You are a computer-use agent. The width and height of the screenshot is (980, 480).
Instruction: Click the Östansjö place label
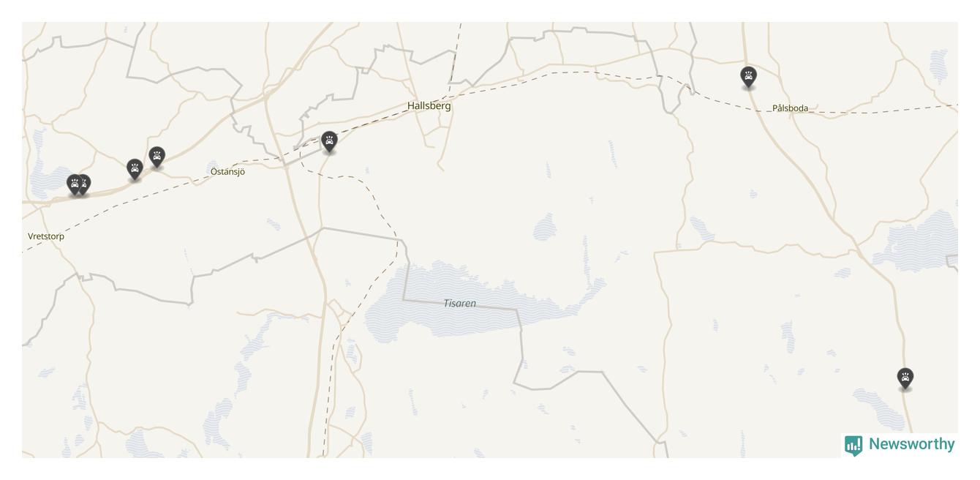tap(227, 172)
